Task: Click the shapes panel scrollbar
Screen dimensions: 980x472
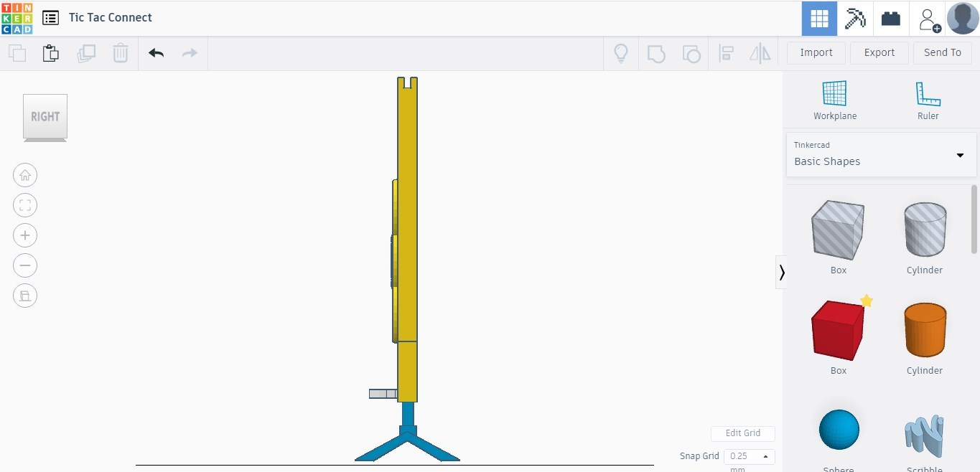Action: tap(974, 219)
